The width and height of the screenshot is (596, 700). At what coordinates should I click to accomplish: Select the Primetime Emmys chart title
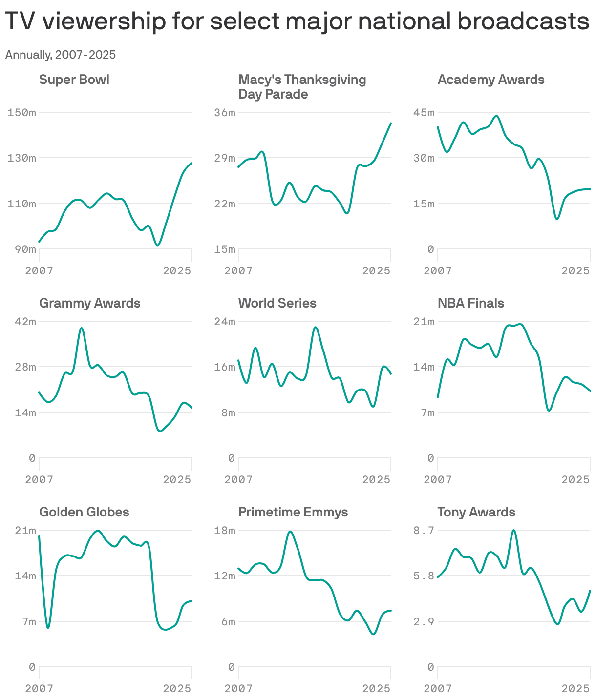click(293, 512)
